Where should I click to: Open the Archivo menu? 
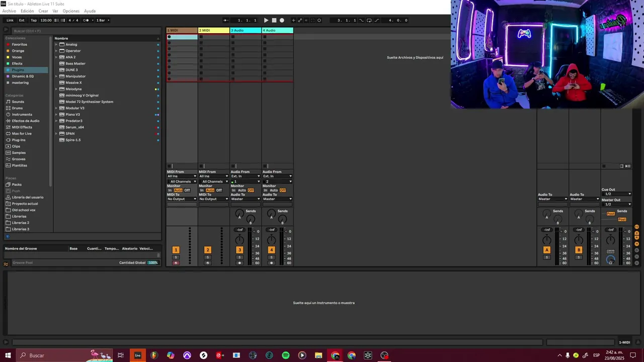[x=9, y=11]
